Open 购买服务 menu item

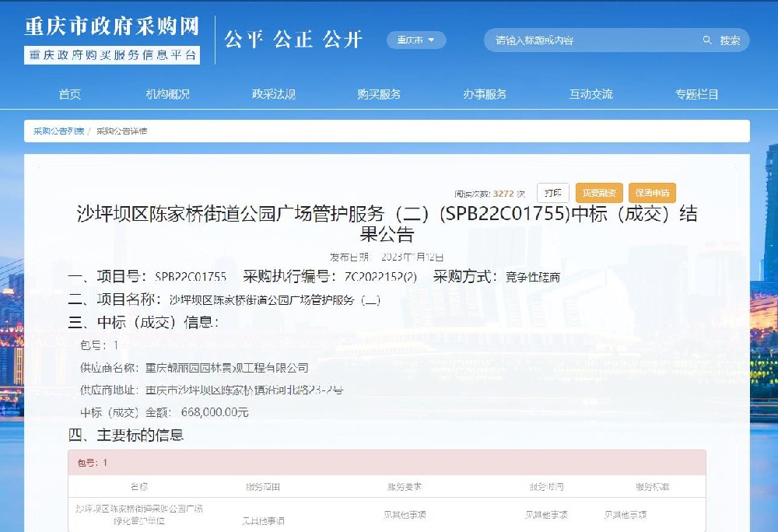click(x=379, y=94)
